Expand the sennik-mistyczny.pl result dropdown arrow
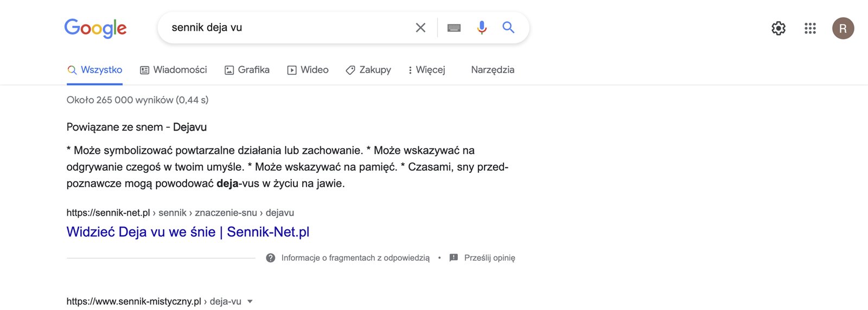Screen dimensions: 868x310 250,301
